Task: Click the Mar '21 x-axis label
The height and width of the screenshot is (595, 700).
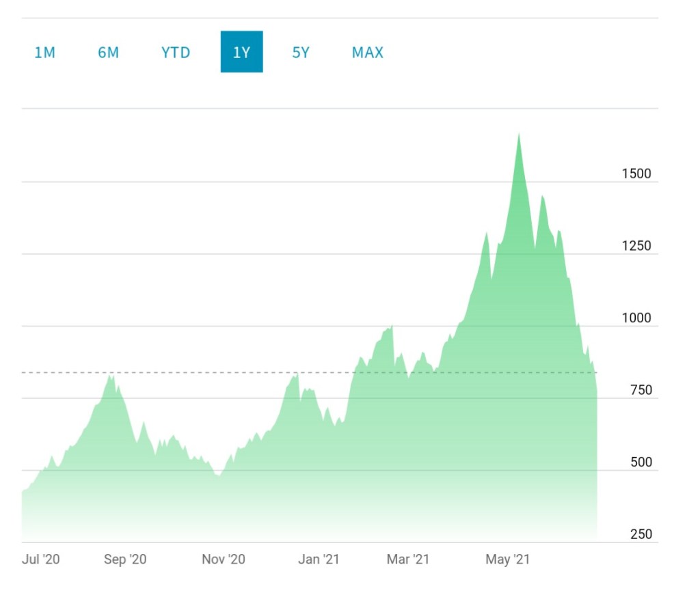Action: tap(408, 559)
